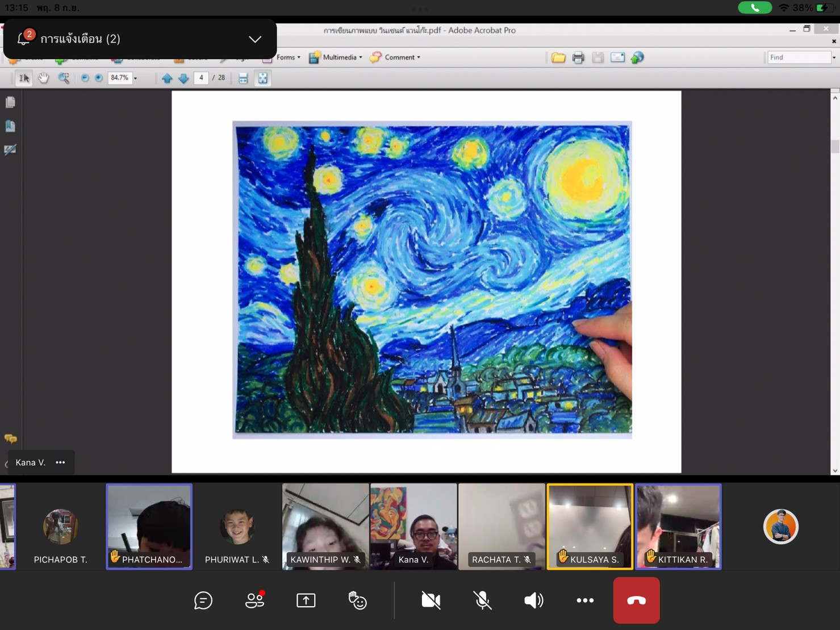
Task: Open raise hand and reactions menu
Action: coord(357,600)
